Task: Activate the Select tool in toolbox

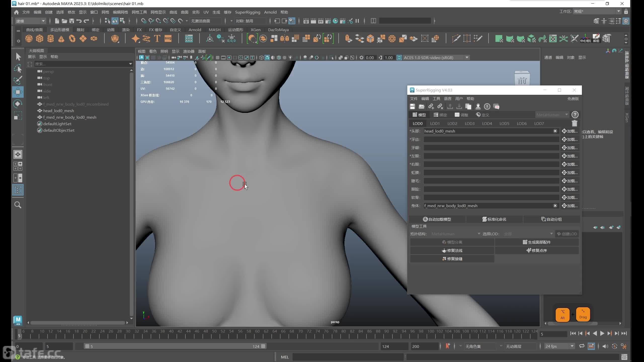Action: coord(18,57)
